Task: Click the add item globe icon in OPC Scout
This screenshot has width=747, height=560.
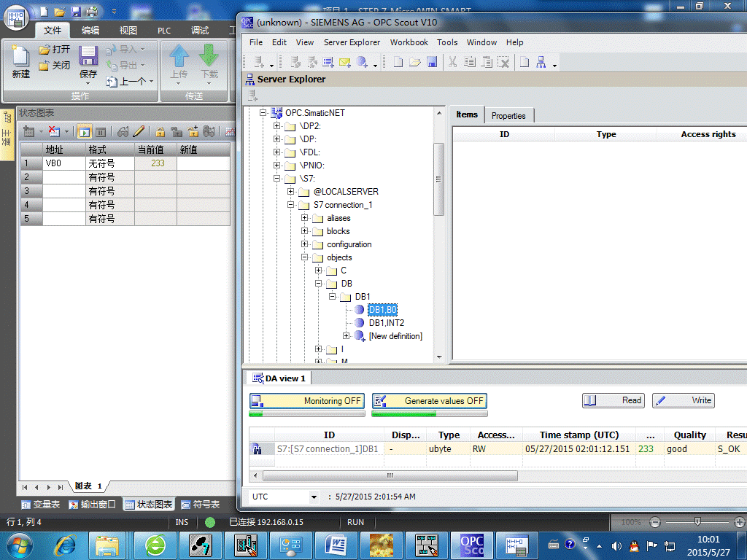Action: click(362, 62)
